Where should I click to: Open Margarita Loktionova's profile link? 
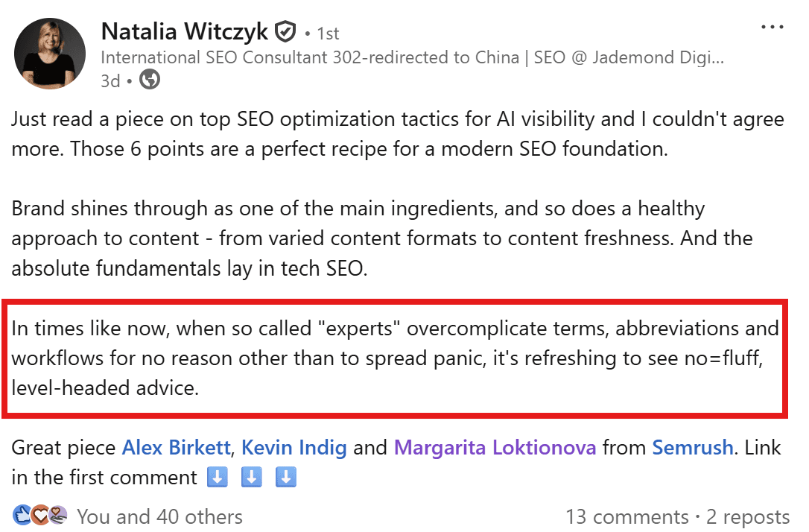495,448
